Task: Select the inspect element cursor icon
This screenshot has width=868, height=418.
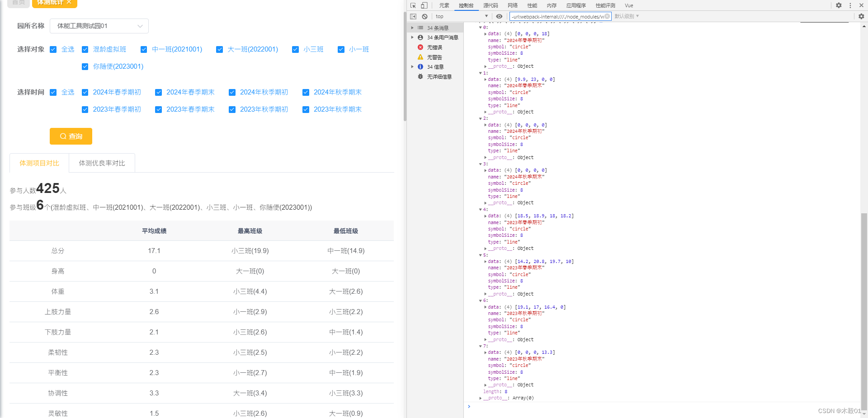Action: pyautogui.click(x=412, y=5)
